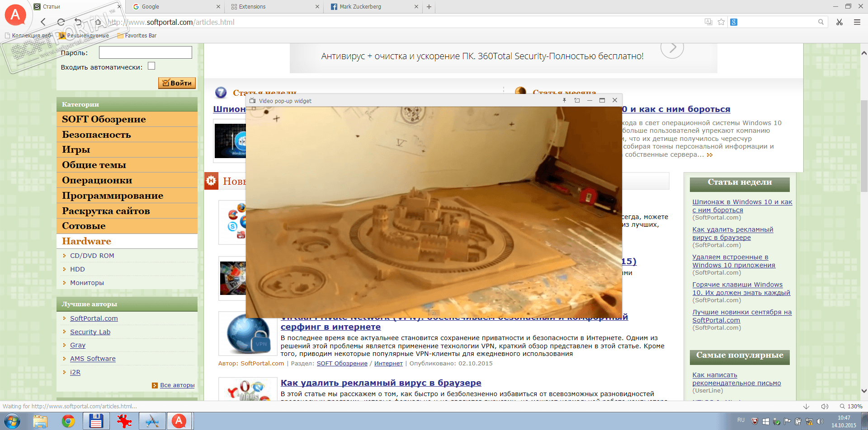The height and width of the screenshot is (430, 868).
Task: Open a new tab with the plus button
Action: (x=429, y=7)
